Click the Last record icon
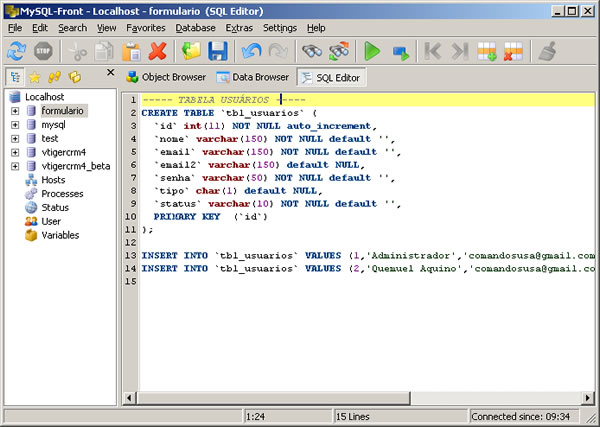Screen dimensions: 600x427 pos(459,51)
